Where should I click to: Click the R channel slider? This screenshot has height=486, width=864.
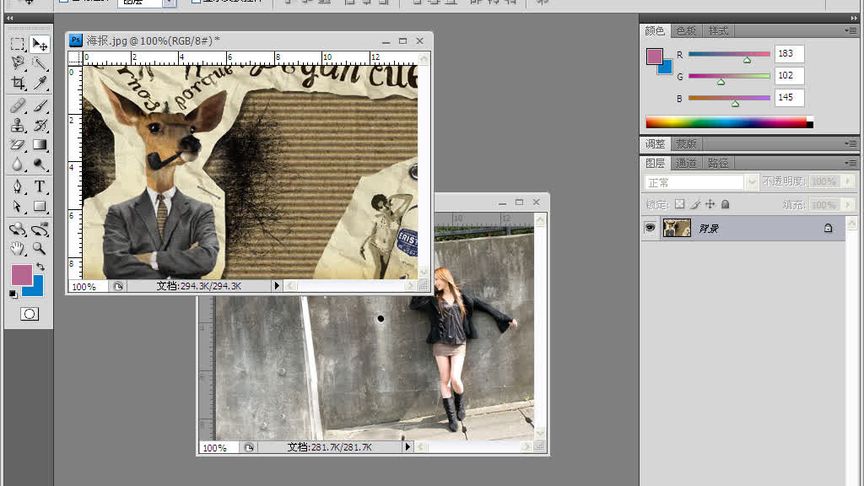click(x=729, y=54)
